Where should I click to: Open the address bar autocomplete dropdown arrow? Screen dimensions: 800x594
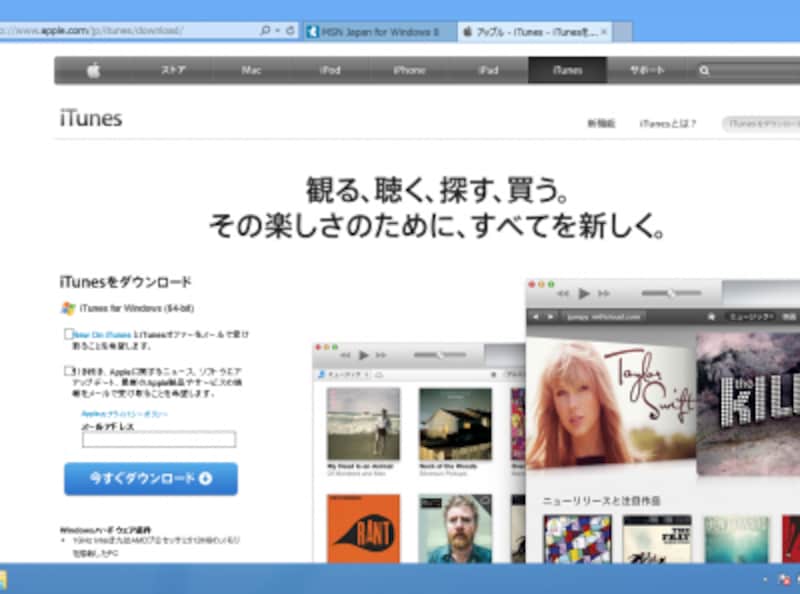tap(278, 31)
